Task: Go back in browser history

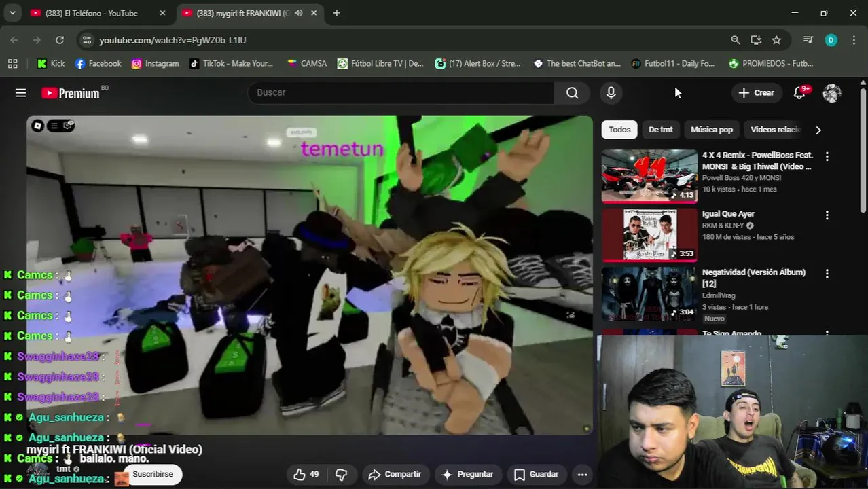Action: (x=14, y=40)
